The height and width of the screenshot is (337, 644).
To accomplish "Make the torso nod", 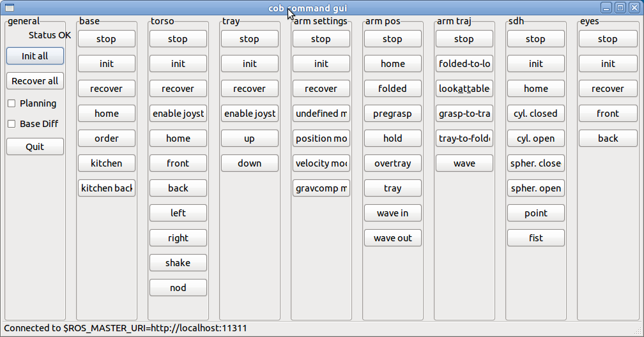I will coord(178,288).
